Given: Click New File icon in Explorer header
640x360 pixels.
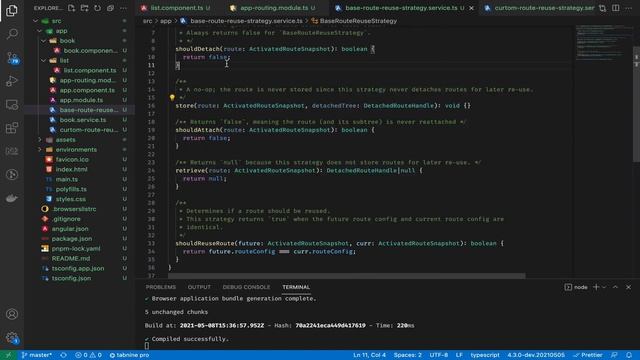Looking at the screenshot, I should tap(71, 8).
